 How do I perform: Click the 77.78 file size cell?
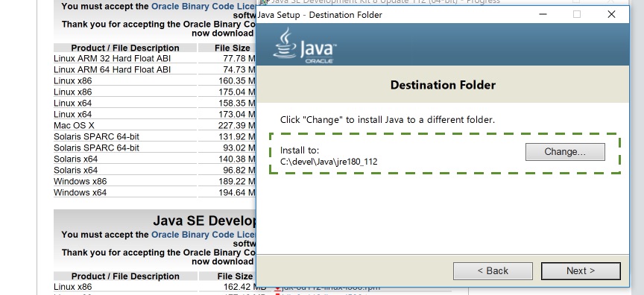click(239, 58)
